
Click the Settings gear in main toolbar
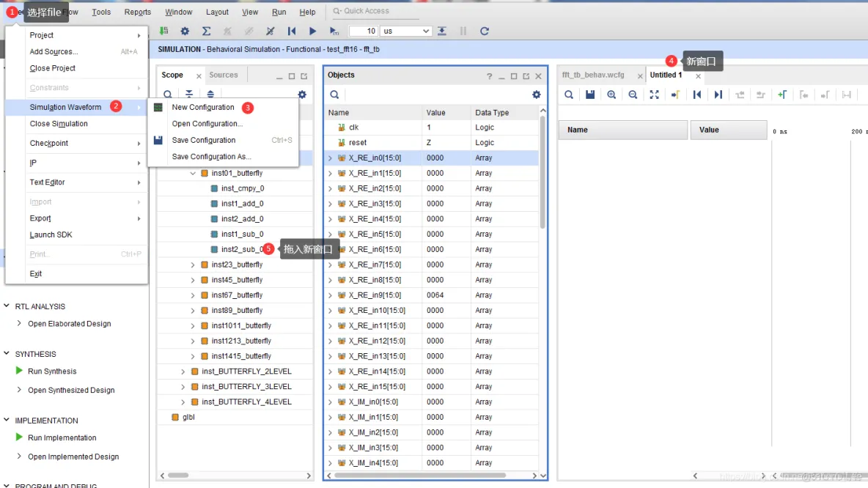click(185, 32)
